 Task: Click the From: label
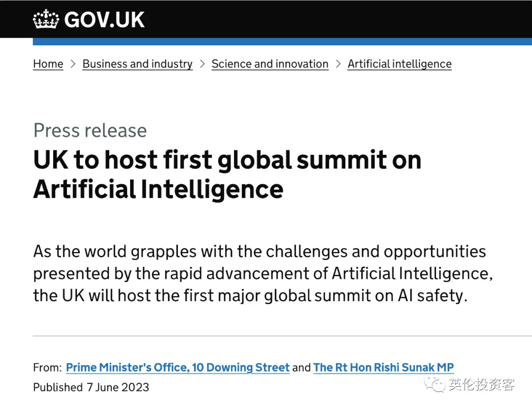pos(47,368)
